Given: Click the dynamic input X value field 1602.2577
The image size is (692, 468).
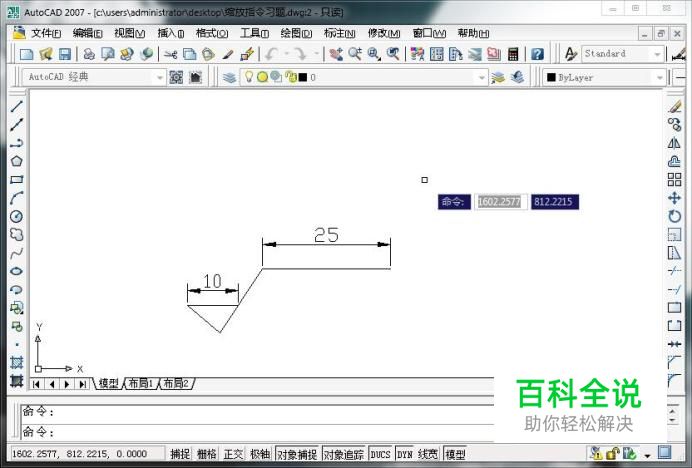Looking at the screenshot, I should pos(500,202).
